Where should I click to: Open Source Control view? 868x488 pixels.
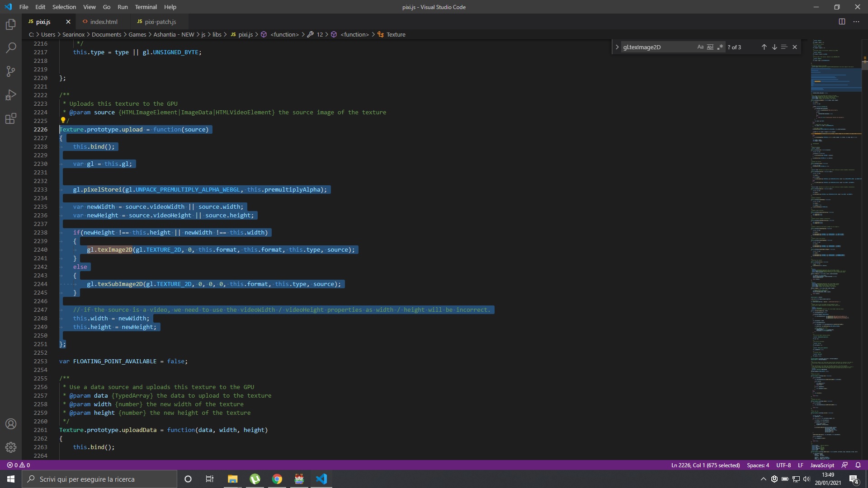pyautogui.click(x=10, y=71)
